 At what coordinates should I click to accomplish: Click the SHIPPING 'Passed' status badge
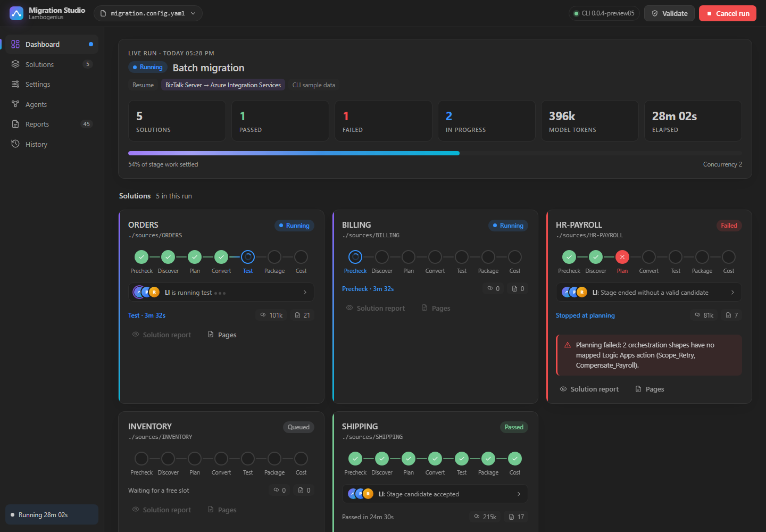tap(514, 427)
